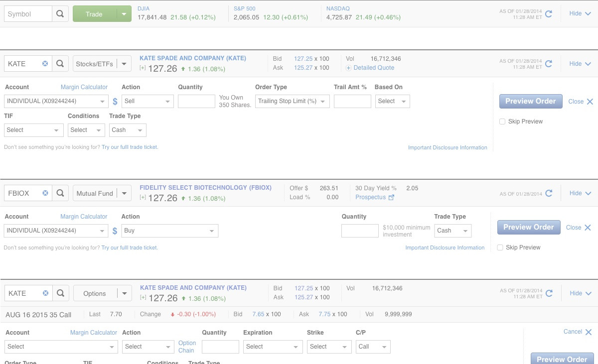Close the Stocks/ETFs ticket with X

[590, 102]
